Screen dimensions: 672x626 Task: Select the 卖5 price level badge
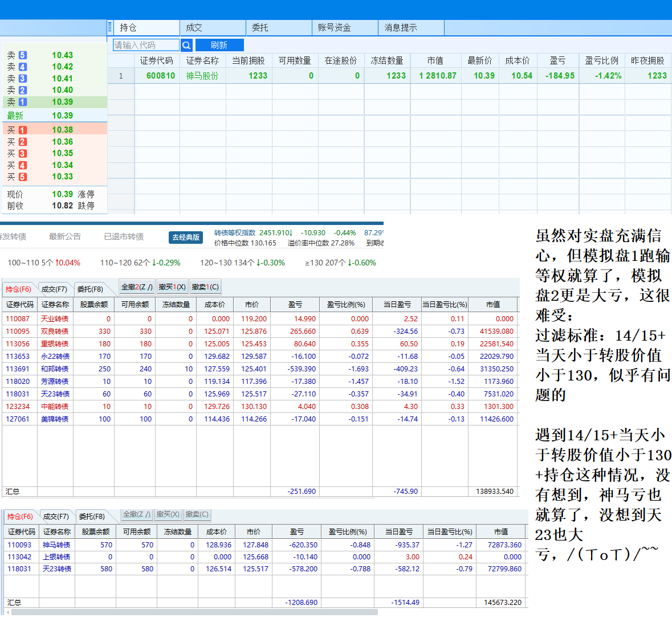[x=23, y=55]
